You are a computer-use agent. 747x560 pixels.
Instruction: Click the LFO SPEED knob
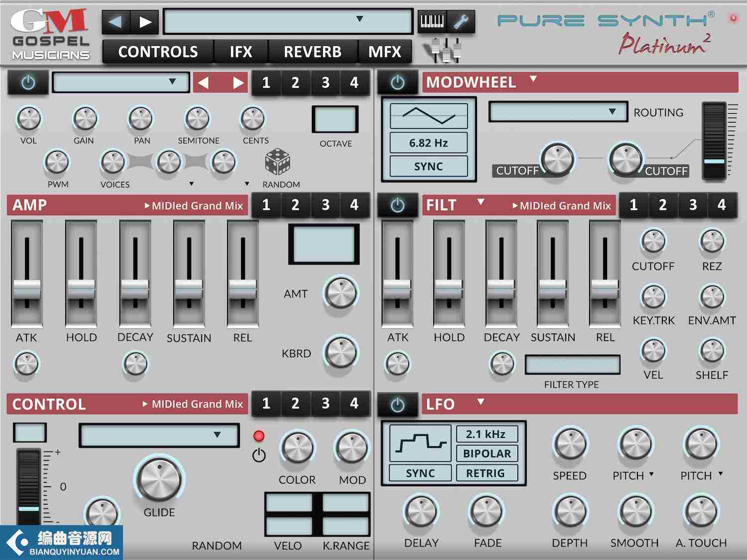[x=570, y=444]
